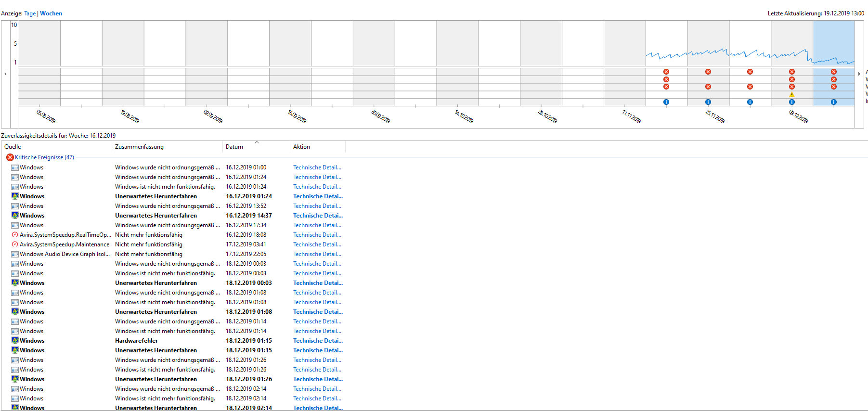
Task: Click third red error icon in 09.12.2019 column
Action: 792,87
